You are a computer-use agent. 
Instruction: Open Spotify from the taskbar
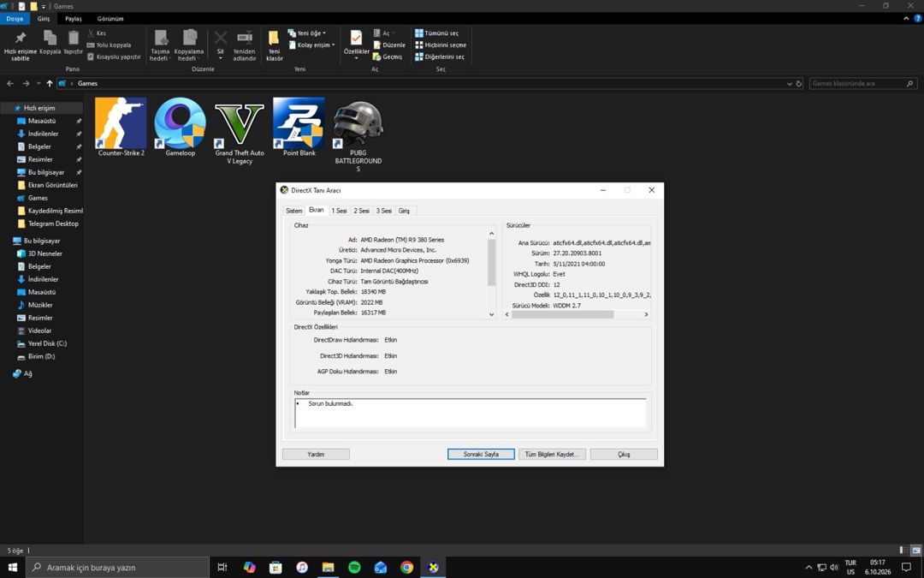[354, 568]
